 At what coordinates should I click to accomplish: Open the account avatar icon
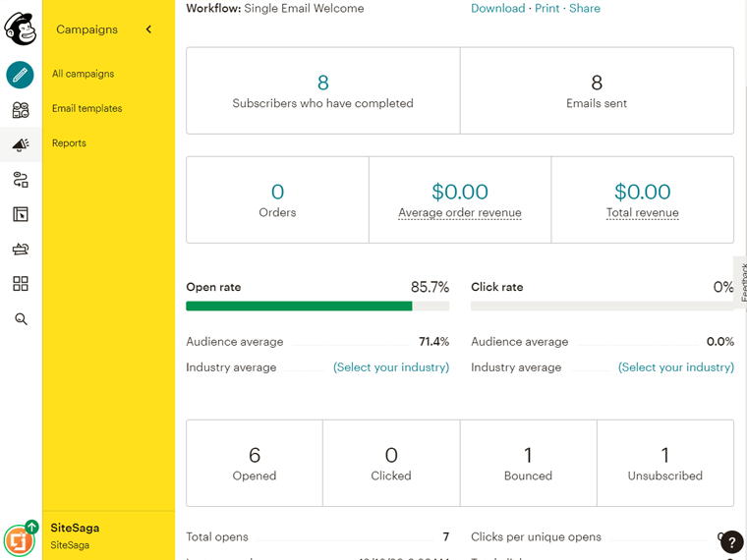pos(20,540)
